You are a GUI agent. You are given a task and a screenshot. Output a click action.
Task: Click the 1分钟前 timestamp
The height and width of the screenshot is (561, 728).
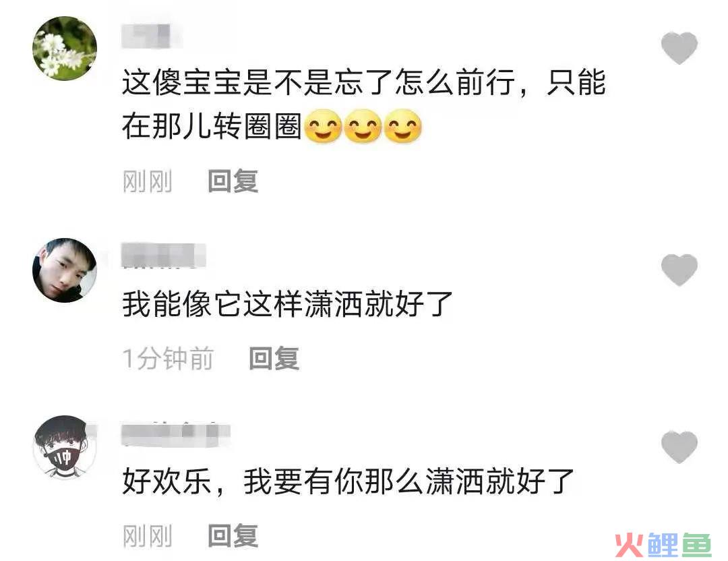coord(168,358)
